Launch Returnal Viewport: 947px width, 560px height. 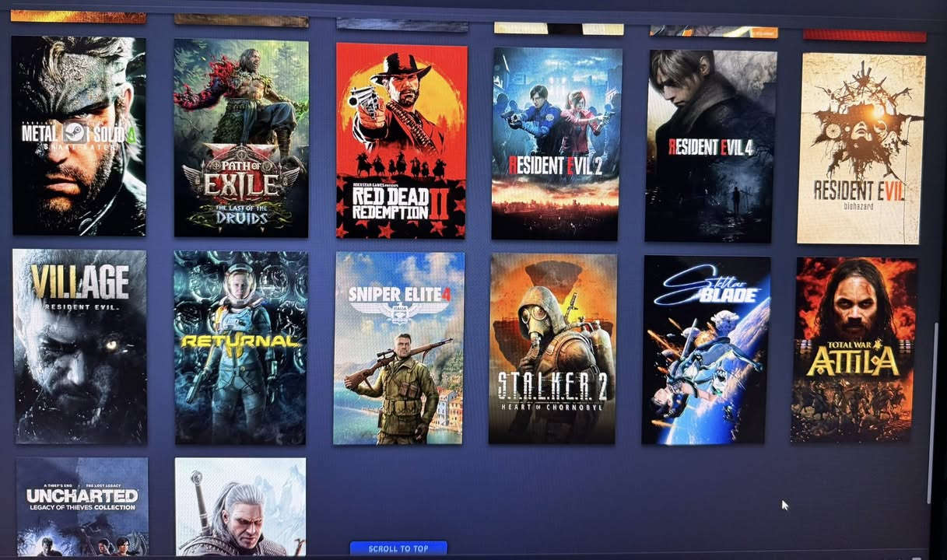(x=241, y=348)
